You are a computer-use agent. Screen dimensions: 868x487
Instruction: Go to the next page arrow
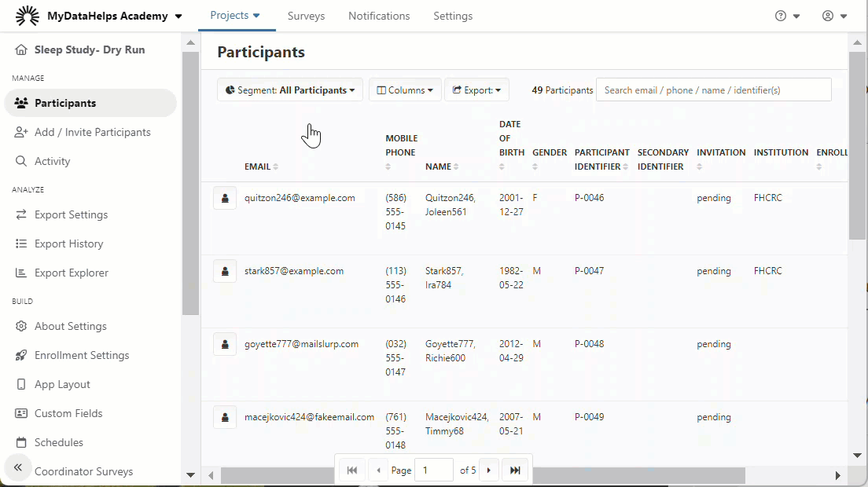point(489,471)
